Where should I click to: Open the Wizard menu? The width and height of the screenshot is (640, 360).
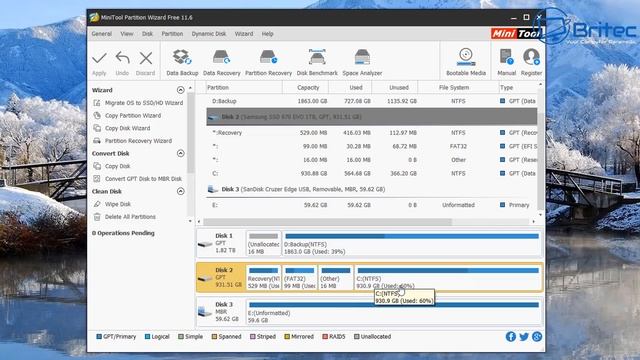click(x=244, y=34)
